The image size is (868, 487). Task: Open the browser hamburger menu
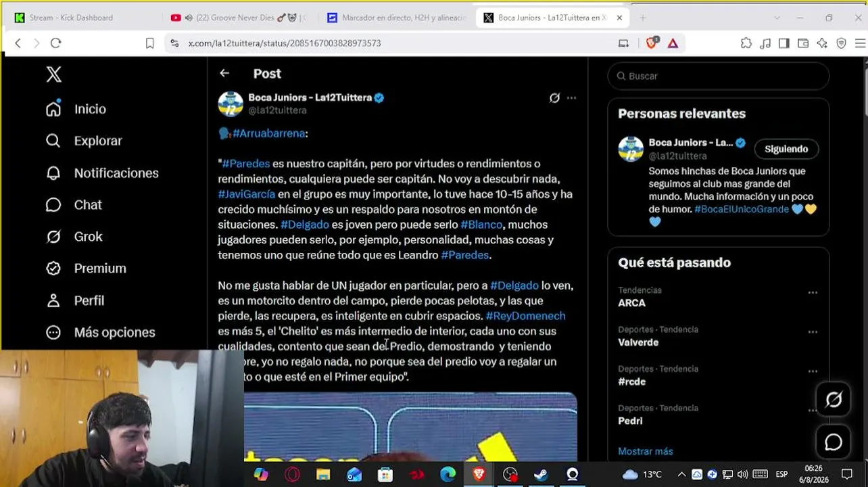[861, 43]
